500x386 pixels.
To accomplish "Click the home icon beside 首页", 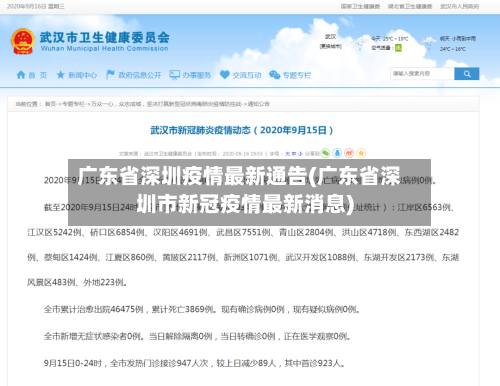I will click(x=21, y=75).
